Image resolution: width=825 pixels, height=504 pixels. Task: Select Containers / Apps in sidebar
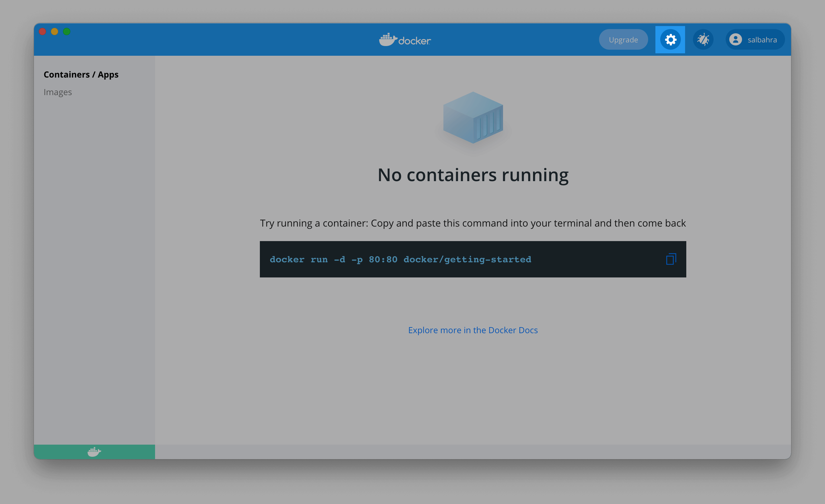click(81, 74)
